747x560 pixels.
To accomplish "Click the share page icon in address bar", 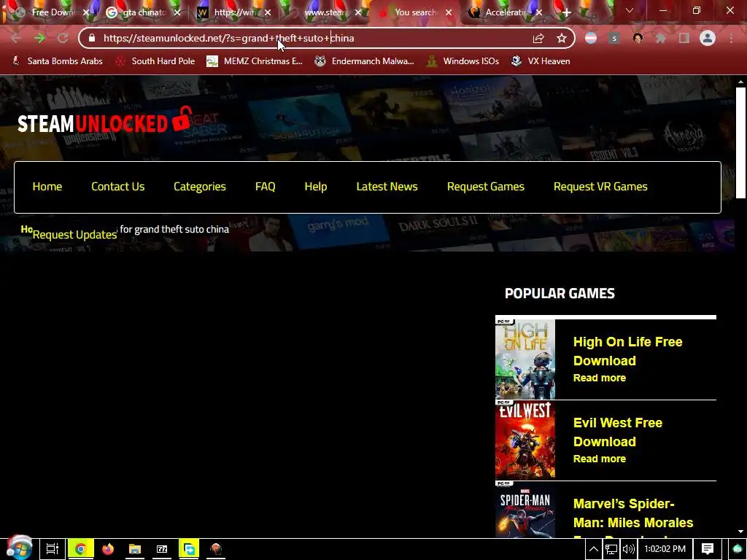I will 538,38.
